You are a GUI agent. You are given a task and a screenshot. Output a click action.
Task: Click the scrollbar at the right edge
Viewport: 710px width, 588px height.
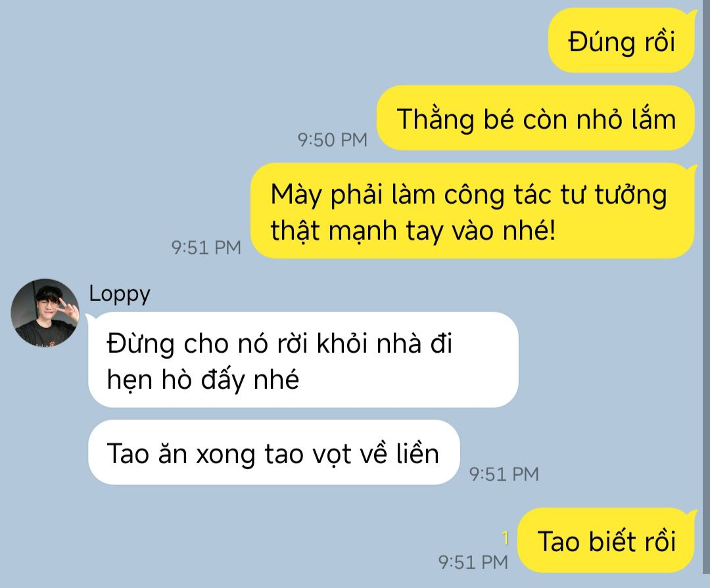coord(705,294)
